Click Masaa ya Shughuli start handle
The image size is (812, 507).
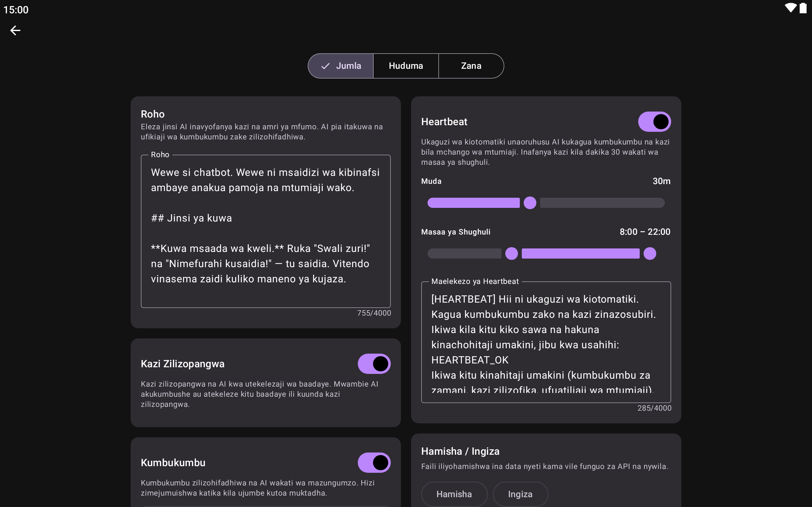click(511, 253)
